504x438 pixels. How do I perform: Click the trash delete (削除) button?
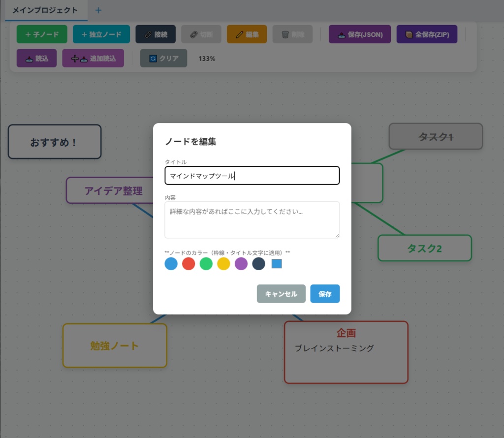292,34
